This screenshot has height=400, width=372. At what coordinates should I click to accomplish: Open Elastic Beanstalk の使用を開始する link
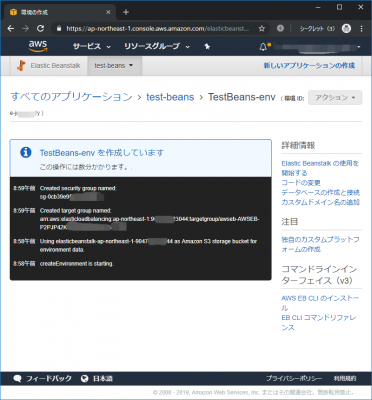320,168
